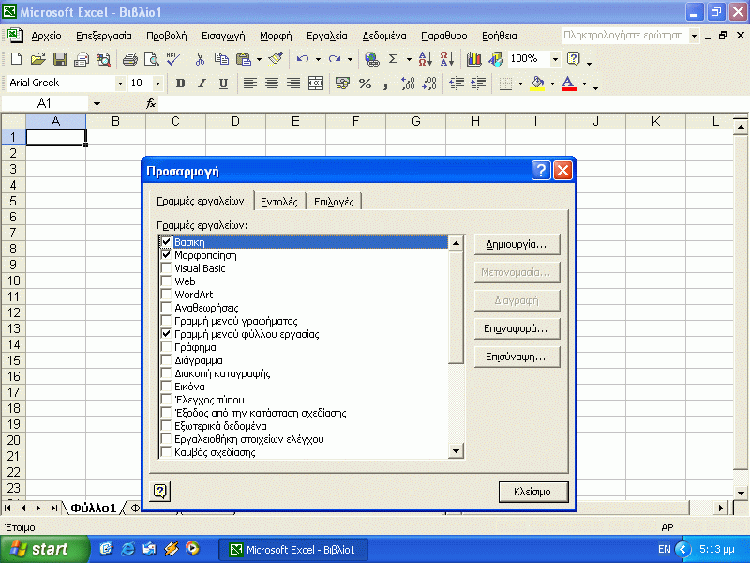The image size is (750, 563).
Task: Click the New workbook icon
Action: pyautogui.click(x=16, y=59)
